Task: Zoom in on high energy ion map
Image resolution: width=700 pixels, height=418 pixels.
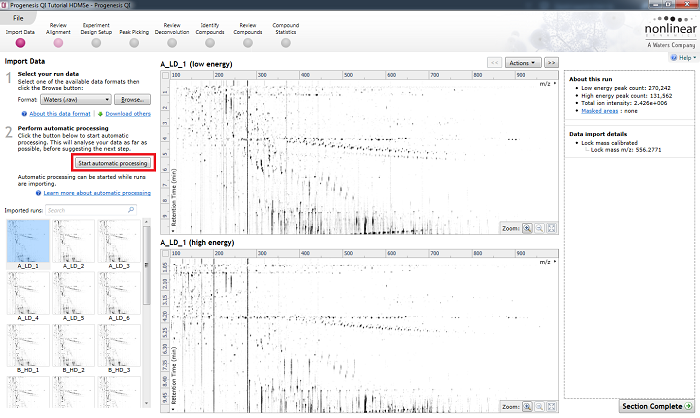Action: (527, 406)
